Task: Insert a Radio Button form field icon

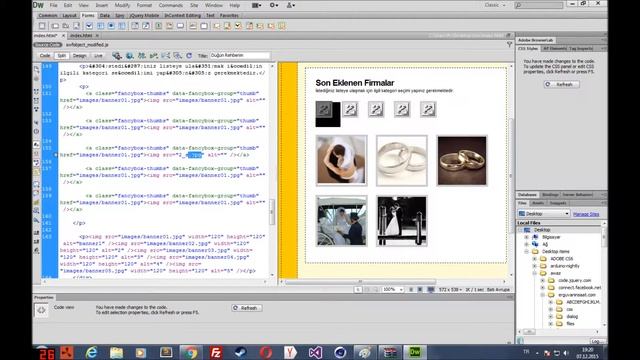Action: click(111, 26)
